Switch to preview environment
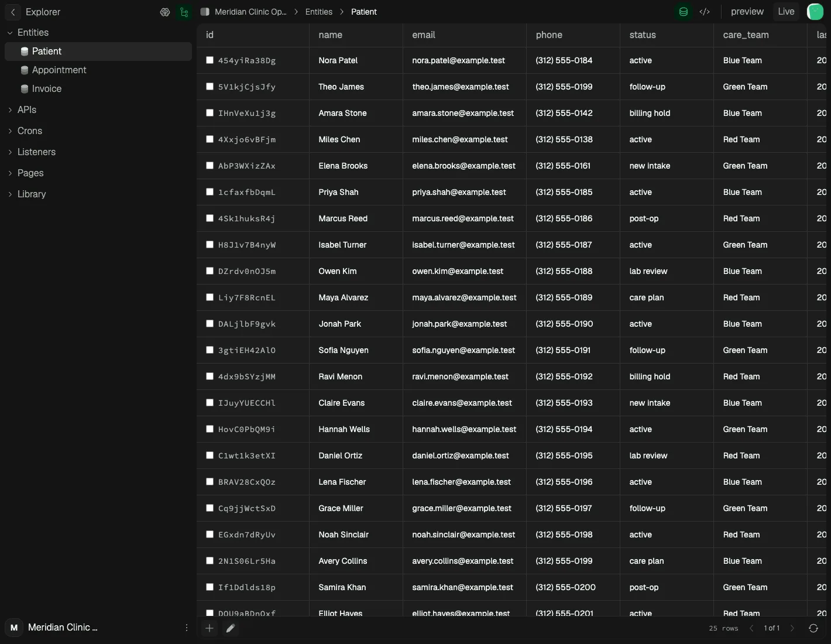831x644 pixels. tap(747, 12)
